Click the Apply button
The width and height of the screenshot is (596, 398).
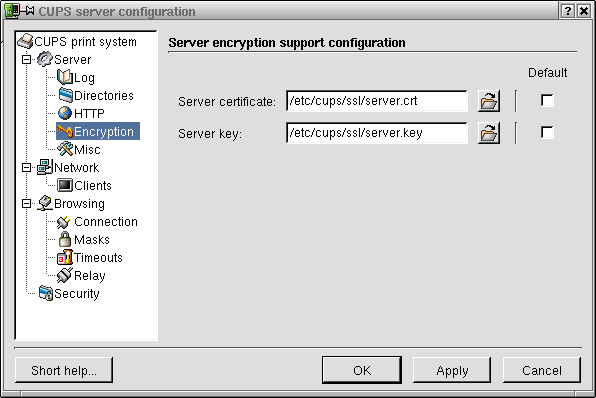point(452,370)
